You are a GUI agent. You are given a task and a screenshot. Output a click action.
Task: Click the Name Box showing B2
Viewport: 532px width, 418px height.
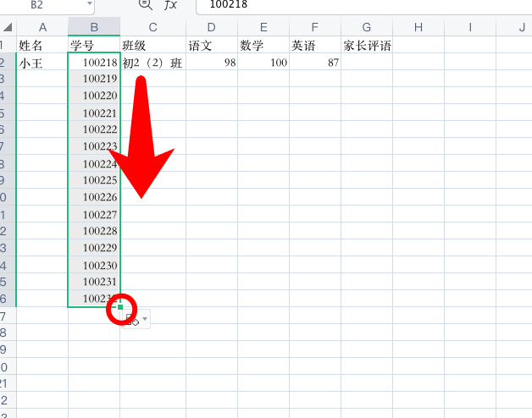coord(46,5)
